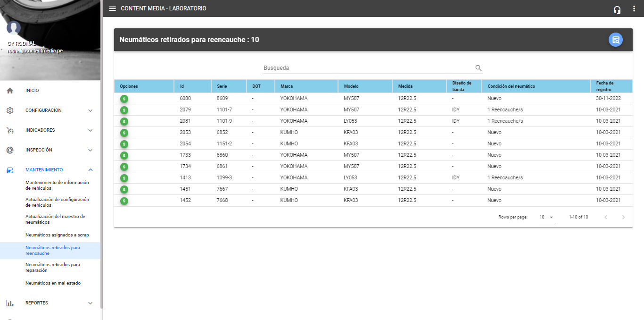This screenshot has width=644, height=320.
Task: Open the three-dot more options menu
Action: click(634, 9)
